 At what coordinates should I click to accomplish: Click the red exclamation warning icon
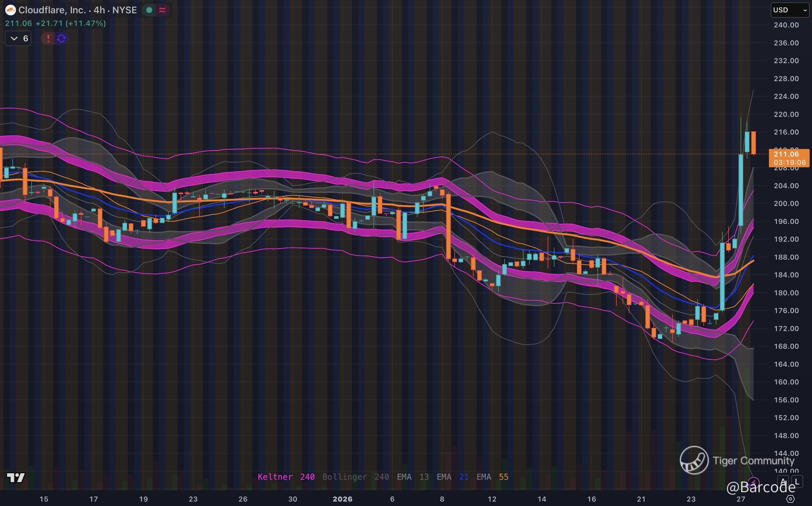48,38
